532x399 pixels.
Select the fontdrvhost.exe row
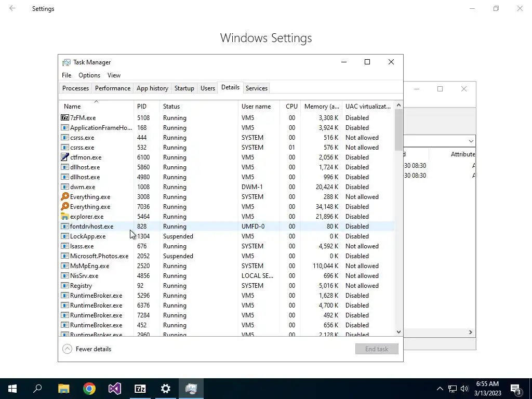(227, 227)
